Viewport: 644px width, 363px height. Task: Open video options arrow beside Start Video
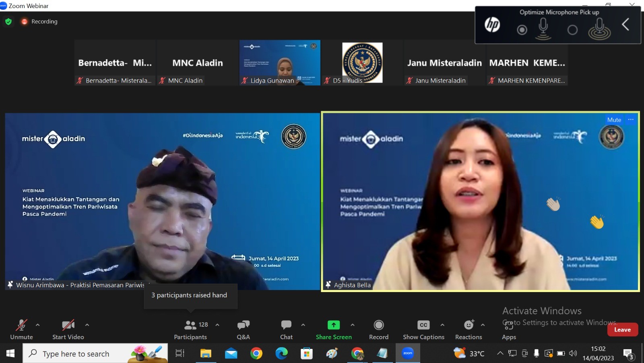tap(87, 325)
